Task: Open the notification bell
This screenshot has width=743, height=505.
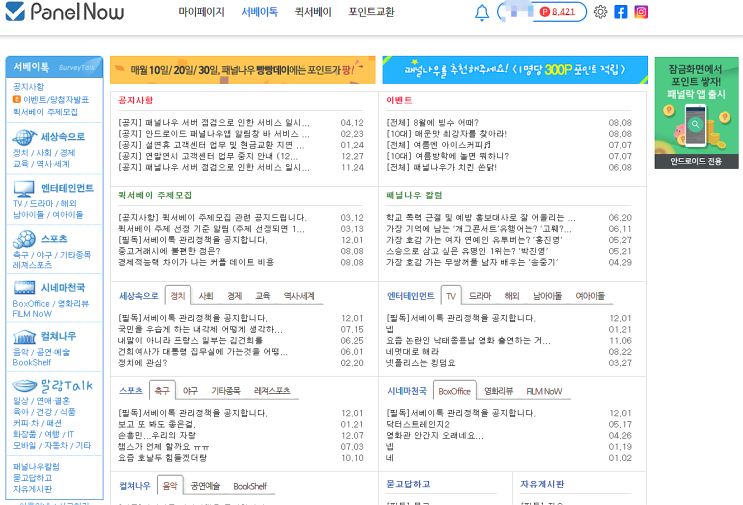Action: pyautogui.click(x=481, y=12)
